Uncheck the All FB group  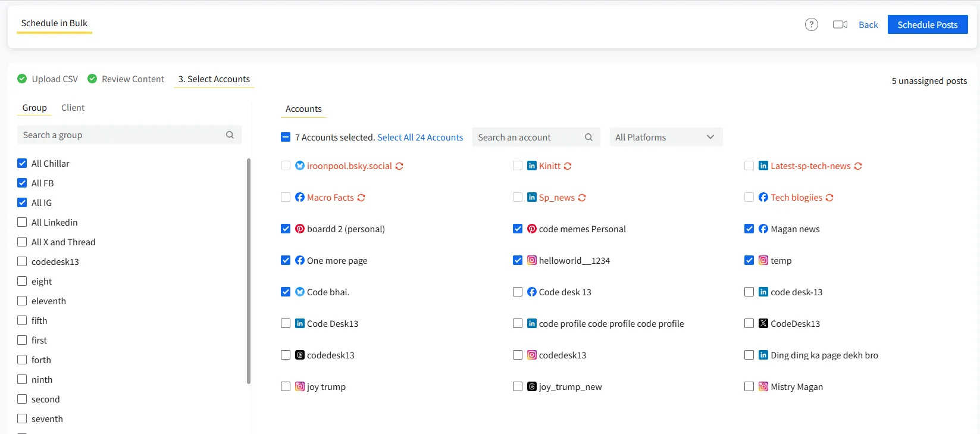coord(22,183)
